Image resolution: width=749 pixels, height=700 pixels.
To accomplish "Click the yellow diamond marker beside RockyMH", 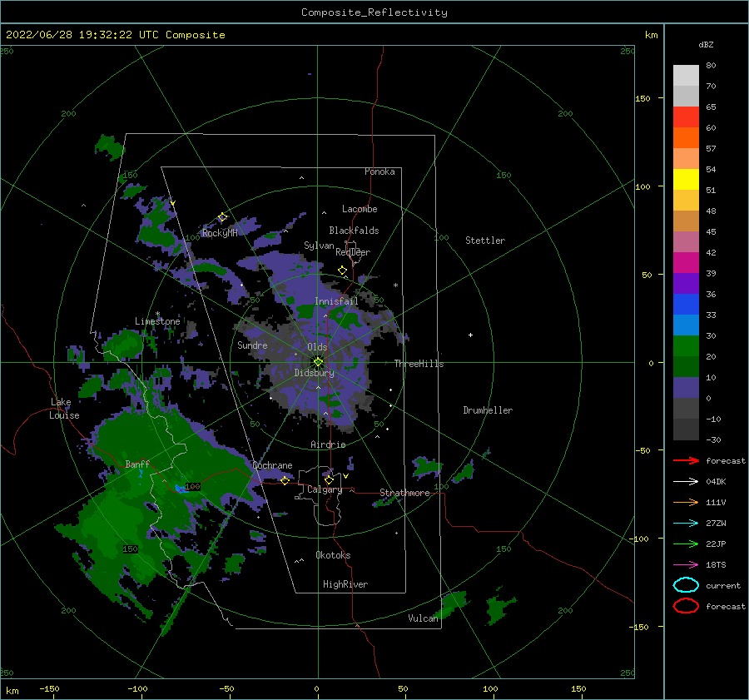I will coord(222,217).
